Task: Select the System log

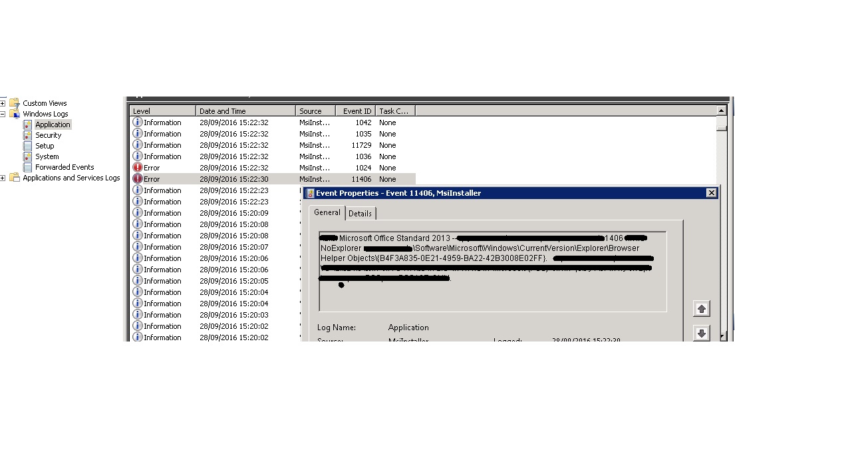Action: (45, 156)
